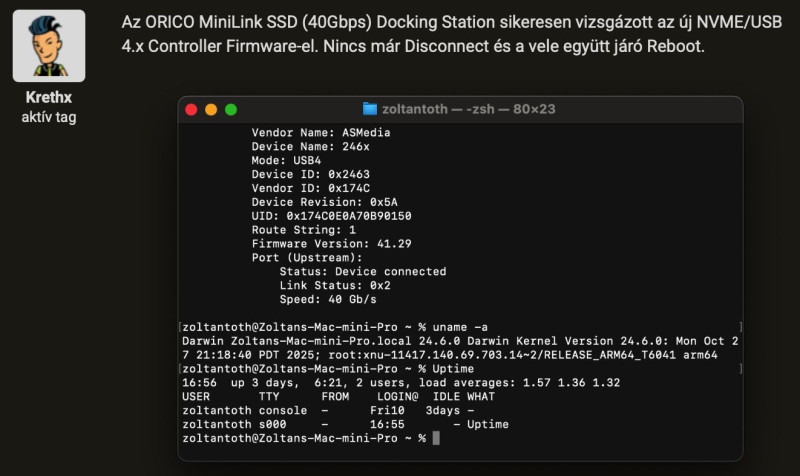Select the "Vendor Name: ASMedia" line

click(x=320, y=132)
